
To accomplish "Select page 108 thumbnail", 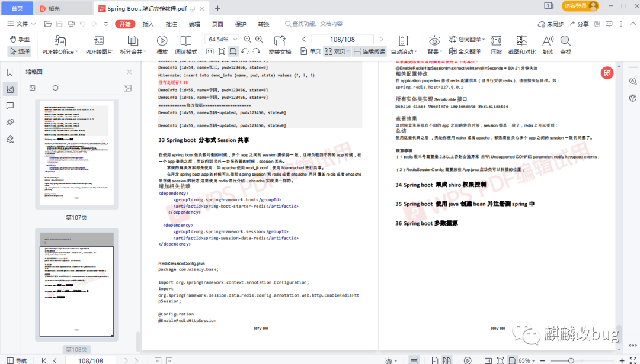I will coord(76,285).
